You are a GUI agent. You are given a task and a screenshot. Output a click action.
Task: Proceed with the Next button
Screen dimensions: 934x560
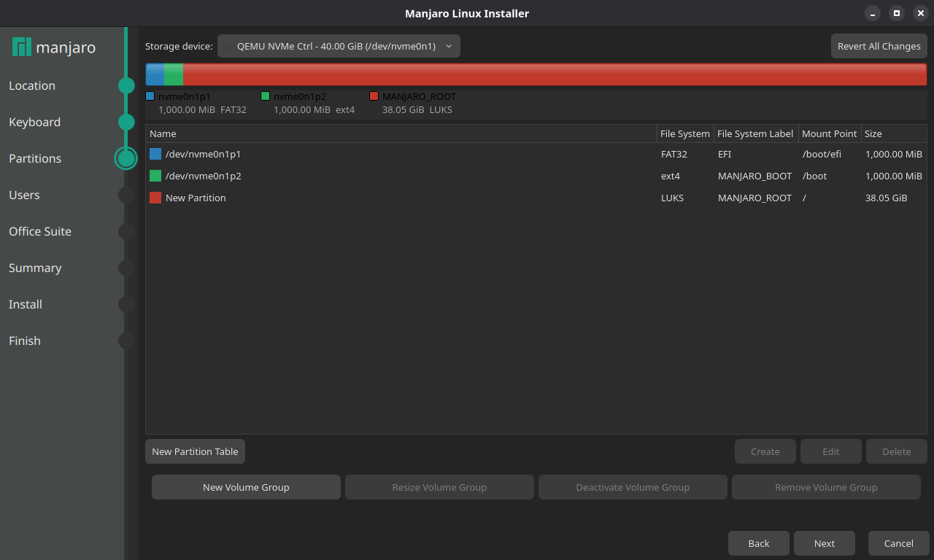coord(825,543)
